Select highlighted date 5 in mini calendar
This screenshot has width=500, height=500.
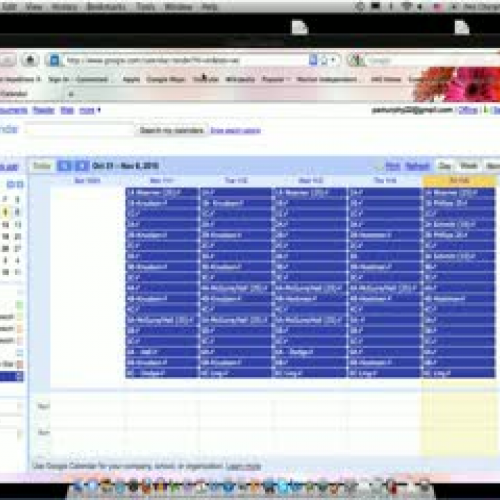pyautogui.click(x=5, y=212)
